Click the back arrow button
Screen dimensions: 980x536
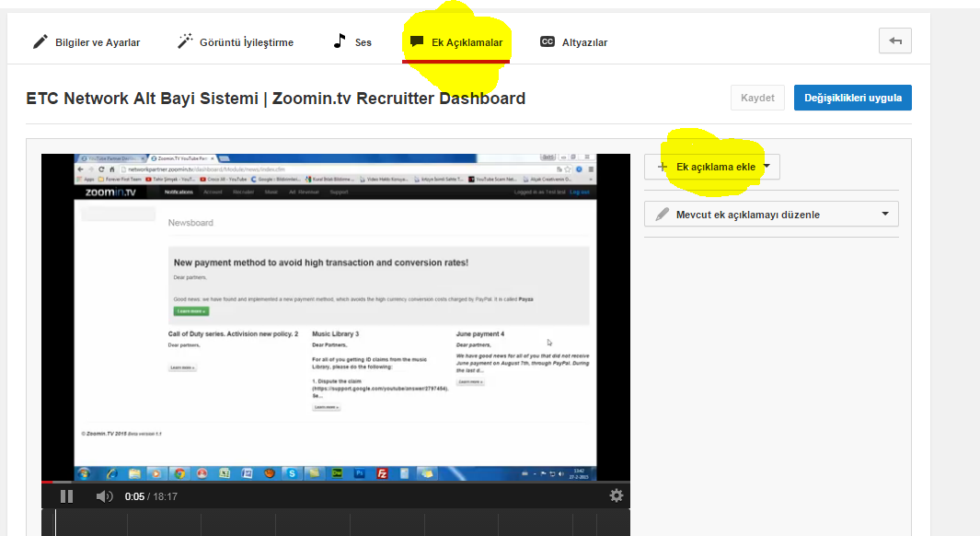[895, 41]
